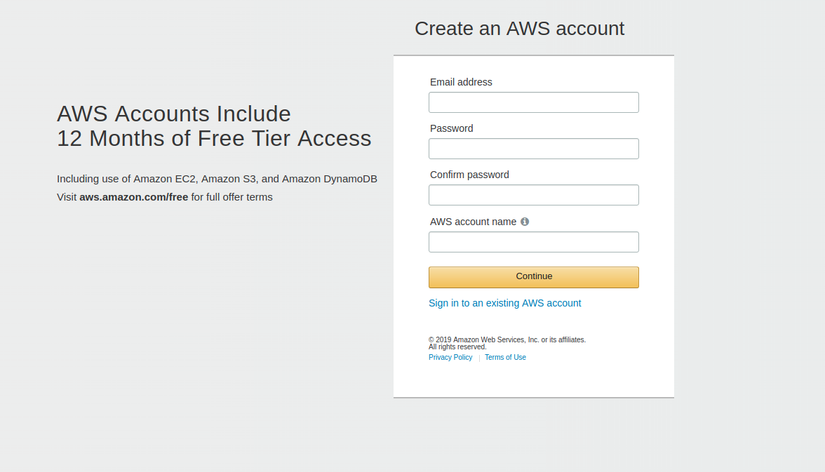
Task: Click the info icon beside AWS account name
Action: click(525, 222)
